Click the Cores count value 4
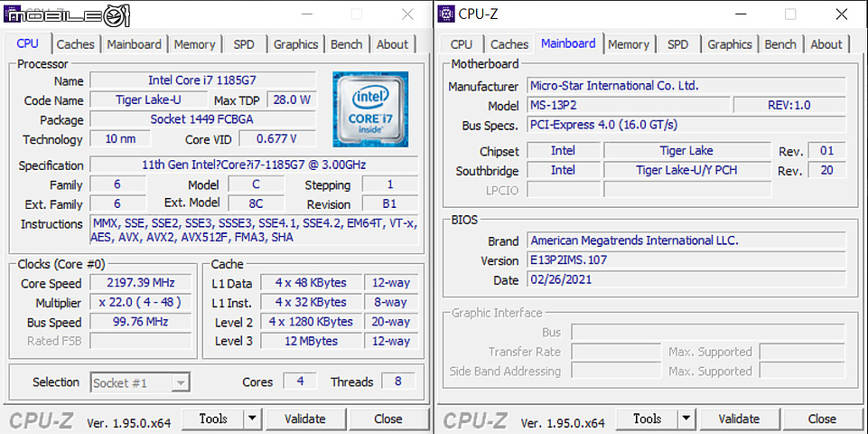This screenshot has width=868, height=434. pos(300,382)
